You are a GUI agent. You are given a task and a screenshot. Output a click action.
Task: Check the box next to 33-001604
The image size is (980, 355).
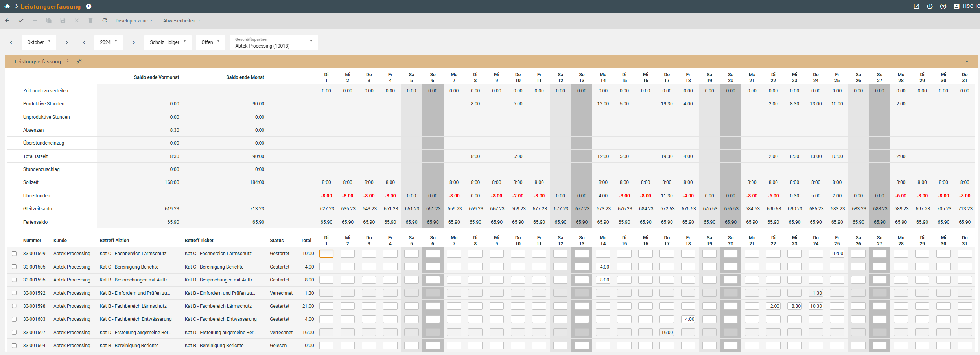tap(14, 346)
